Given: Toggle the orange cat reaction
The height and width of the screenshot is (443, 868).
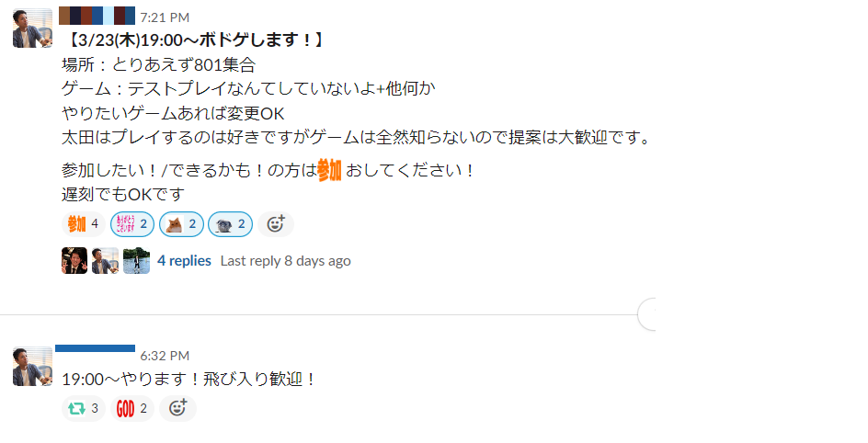Looking at the screenshot, I should 181,224.
